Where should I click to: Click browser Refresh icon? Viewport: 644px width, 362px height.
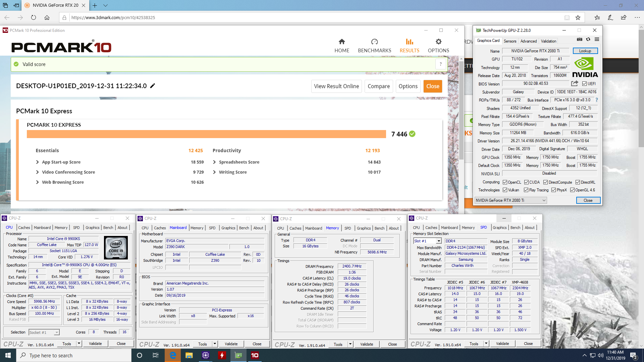34,17
